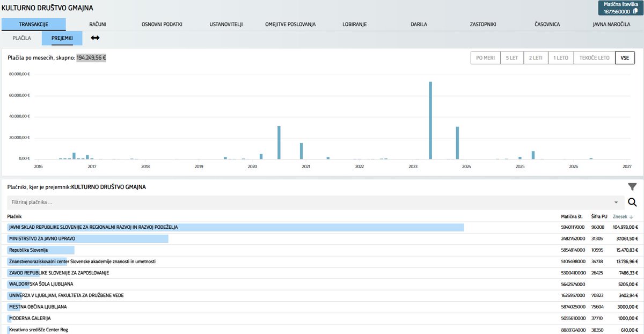The width and height of the screenshot is (644, 334).
Task: Select JAVNI SKLAD REPUBLIKE SLOVENIJE row
Action: pyautogui.click(x=322, y=227)
